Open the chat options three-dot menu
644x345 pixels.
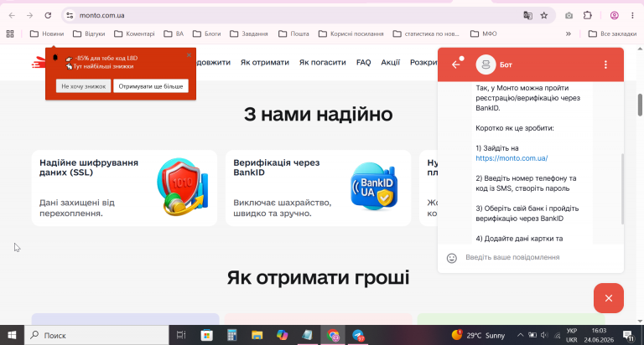tap(605, 64)
